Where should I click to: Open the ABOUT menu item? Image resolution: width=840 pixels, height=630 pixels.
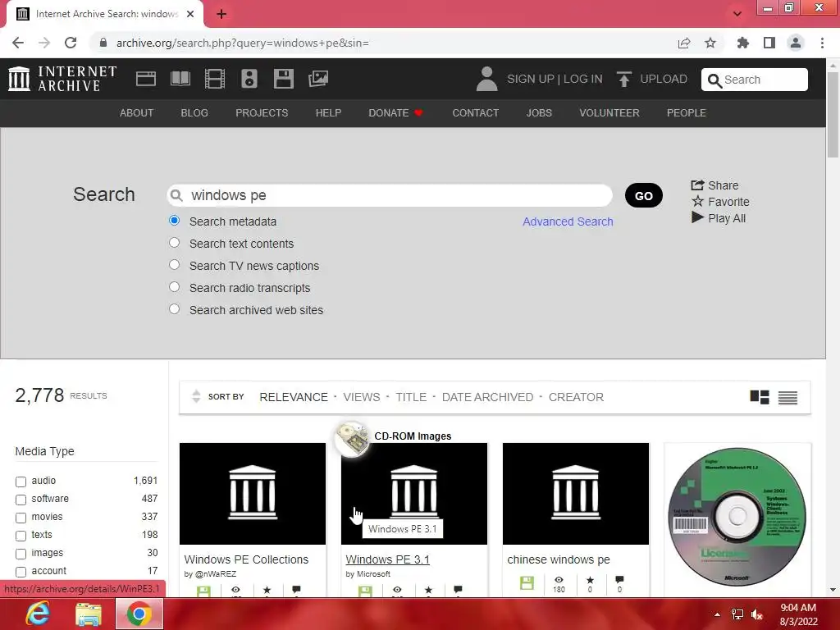(137, 113)
